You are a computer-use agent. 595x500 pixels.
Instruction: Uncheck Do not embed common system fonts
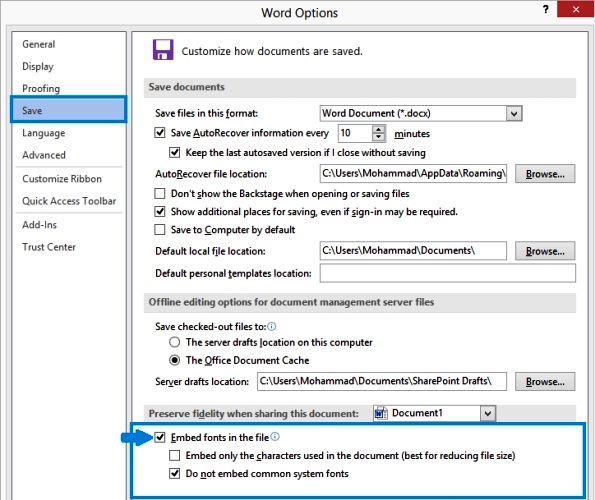coord(175,473)
